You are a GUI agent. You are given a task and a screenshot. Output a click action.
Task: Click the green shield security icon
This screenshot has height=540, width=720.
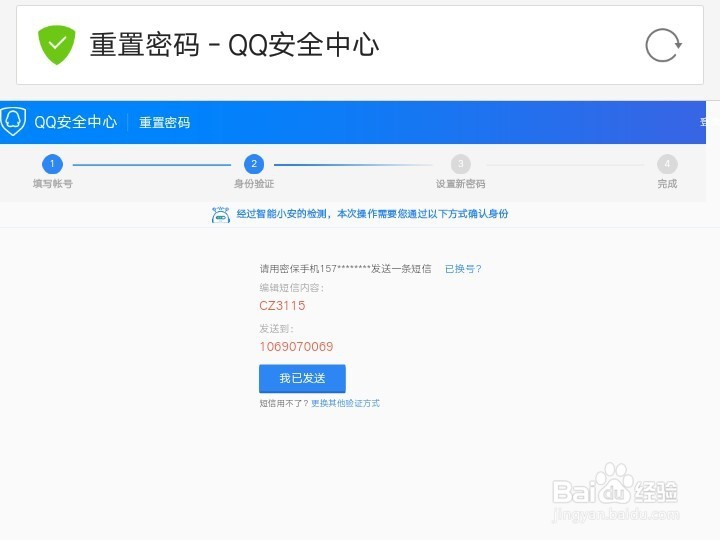click(x=56, y=45)
